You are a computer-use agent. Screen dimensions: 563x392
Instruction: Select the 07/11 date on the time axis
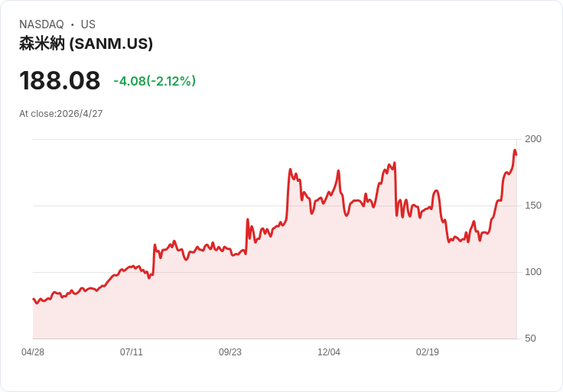[132, 352]
